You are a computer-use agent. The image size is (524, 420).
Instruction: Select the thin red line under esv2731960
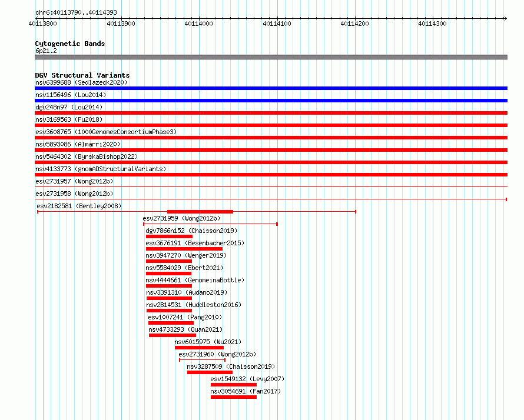click(x=202, y=360)
